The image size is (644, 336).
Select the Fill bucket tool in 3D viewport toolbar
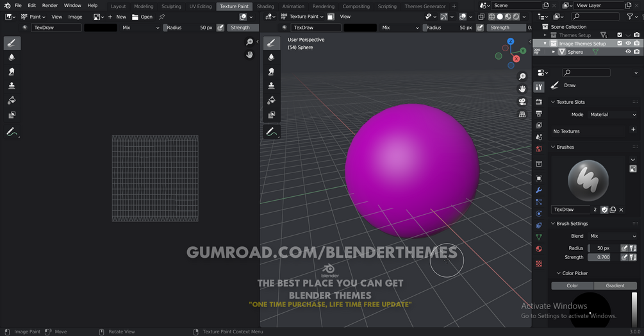pyautogui.click(x=271, y=100)
